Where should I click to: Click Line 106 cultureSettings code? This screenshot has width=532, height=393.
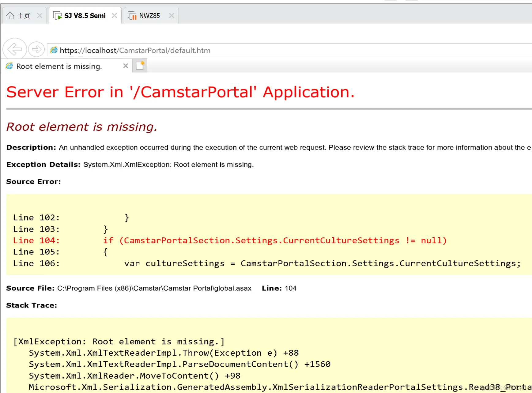pyautogui.click(x=267, y=263)
